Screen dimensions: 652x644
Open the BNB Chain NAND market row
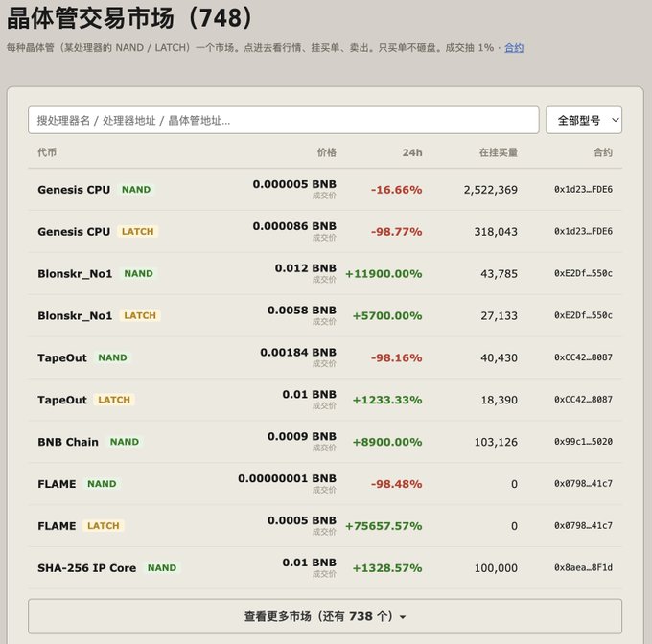(325, 442)
